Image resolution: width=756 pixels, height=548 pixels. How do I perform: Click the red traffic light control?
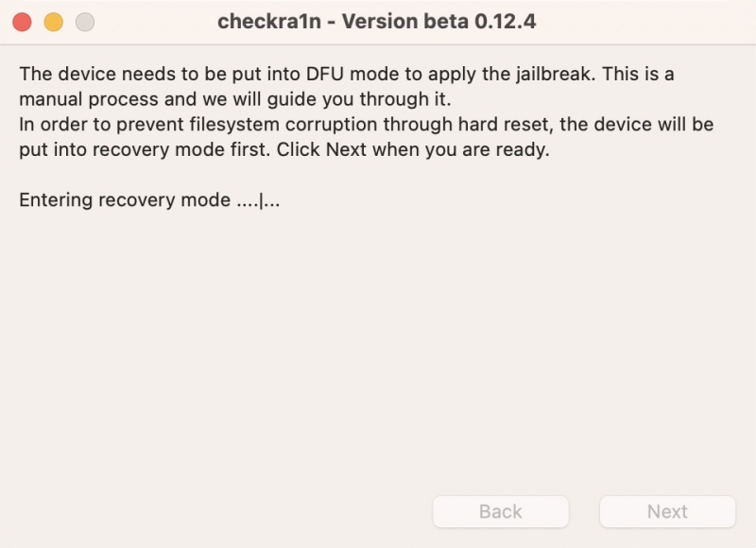coord(21,20)
